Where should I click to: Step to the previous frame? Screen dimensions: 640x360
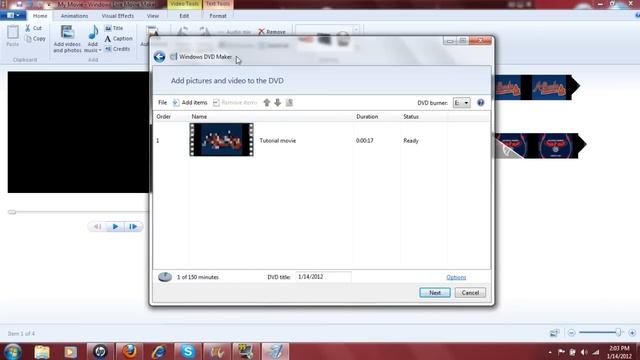[98, 227]
